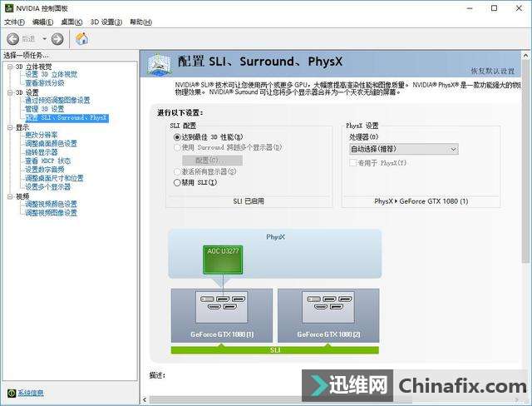The height and width of the screenshot is (406, 532).
Task: Open 通过预览调整图像设置 task
Action: tap(57, 101)
